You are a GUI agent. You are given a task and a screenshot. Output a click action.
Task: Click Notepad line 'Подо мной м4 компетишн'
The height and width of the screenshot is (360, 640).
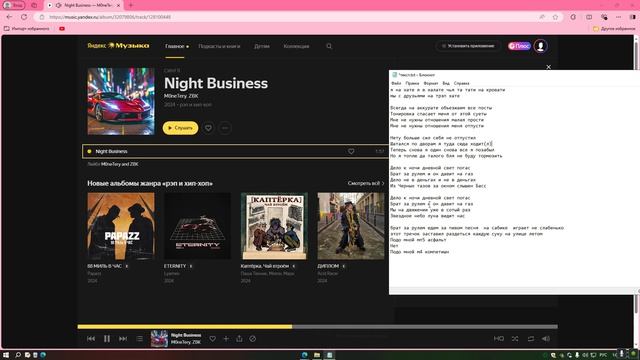click(420, 252)
